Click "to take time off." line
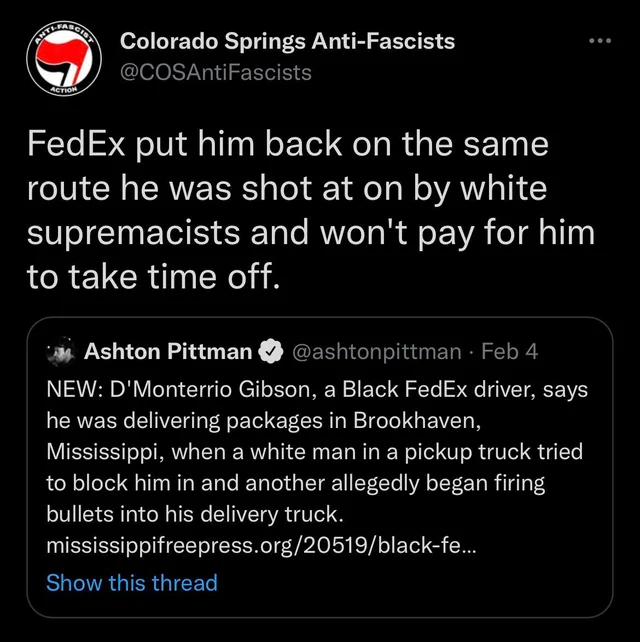 [149, 278]
